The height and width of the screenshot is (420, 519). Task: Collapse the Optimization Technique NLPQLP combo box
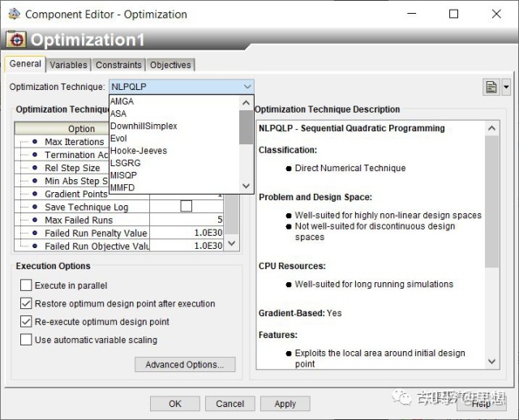(247, 87)
